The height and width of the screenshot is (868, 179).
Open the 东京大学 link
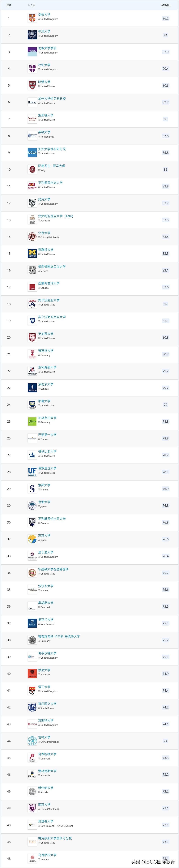(x=44, y=535)
